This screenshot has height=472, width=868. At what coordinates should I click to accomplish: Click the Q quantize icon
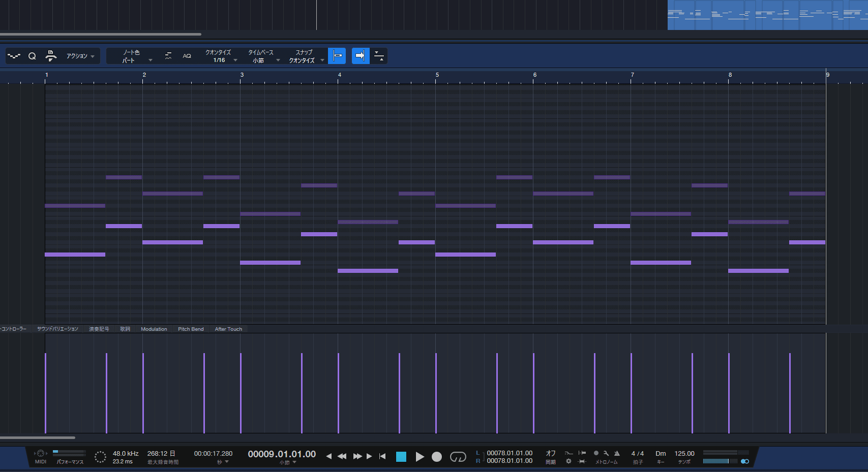tap(32, 56)
